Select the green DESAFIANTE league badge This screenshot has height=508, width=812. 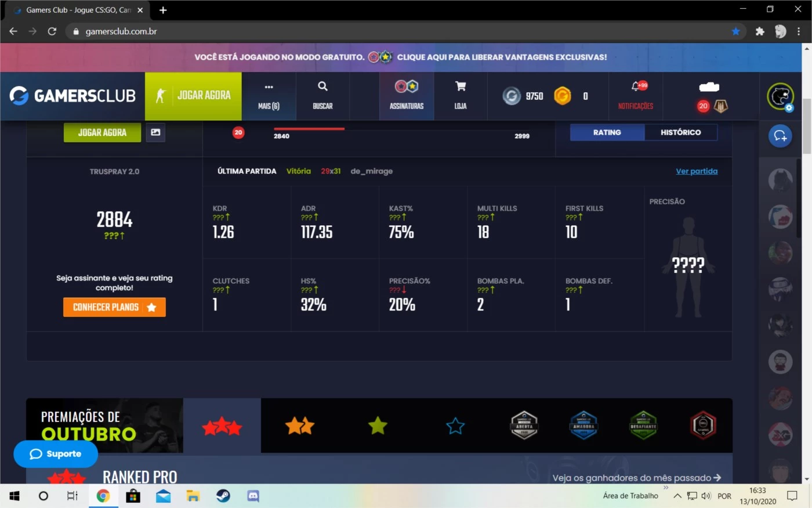[643, 426]
